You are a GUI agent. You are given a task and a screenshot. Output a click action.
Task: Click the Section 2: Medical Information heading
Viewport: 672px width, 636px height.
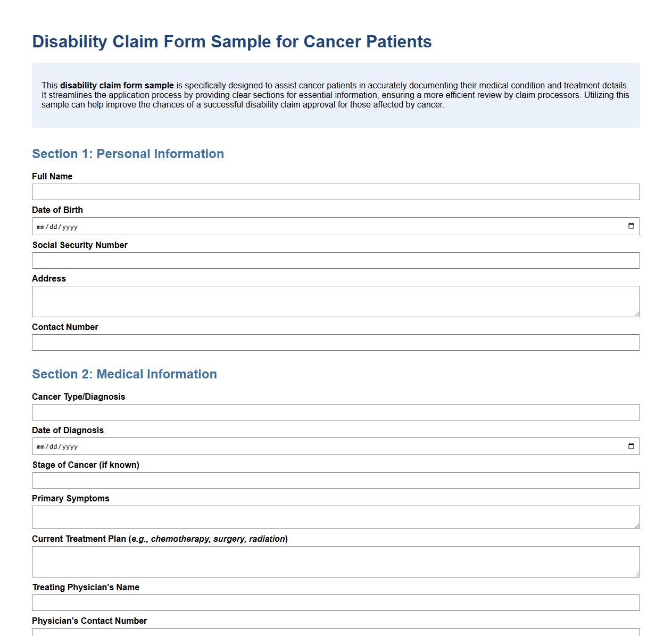click(x=124, y=374)
